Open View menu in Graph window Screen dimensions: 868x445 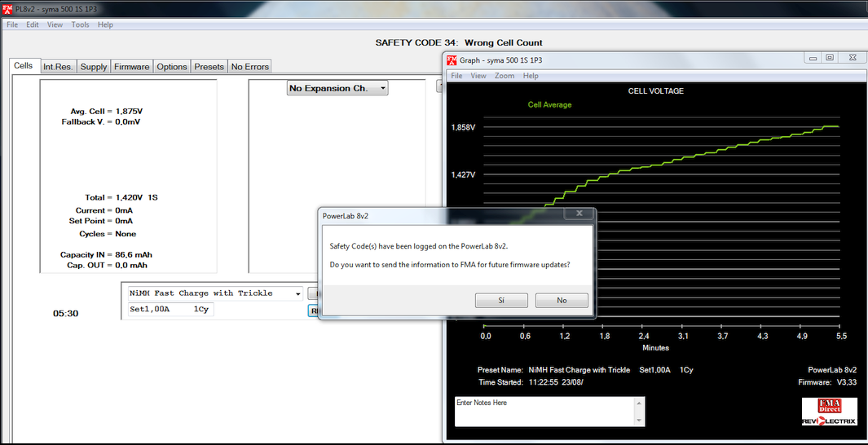(478, 76)
